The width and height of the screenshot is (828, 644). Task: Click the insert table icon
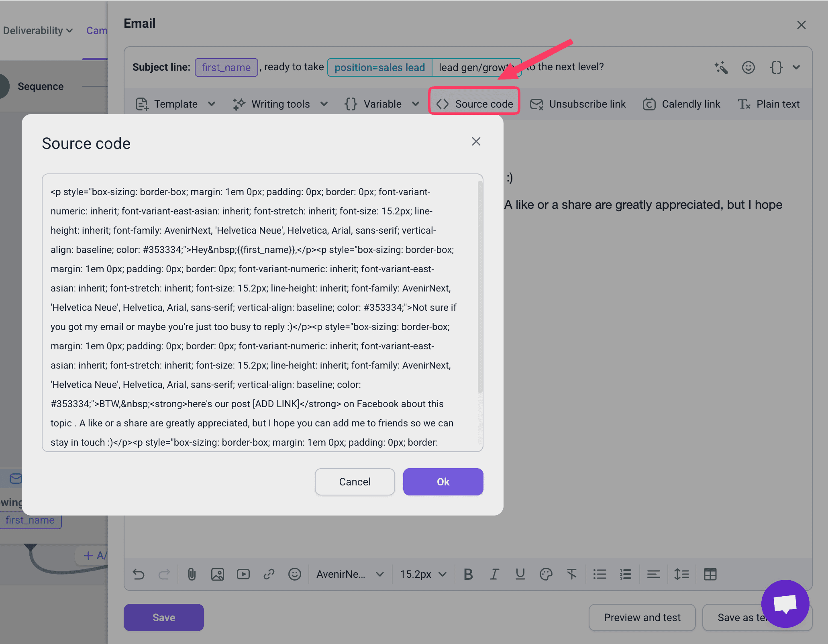(x=710, y=575)
